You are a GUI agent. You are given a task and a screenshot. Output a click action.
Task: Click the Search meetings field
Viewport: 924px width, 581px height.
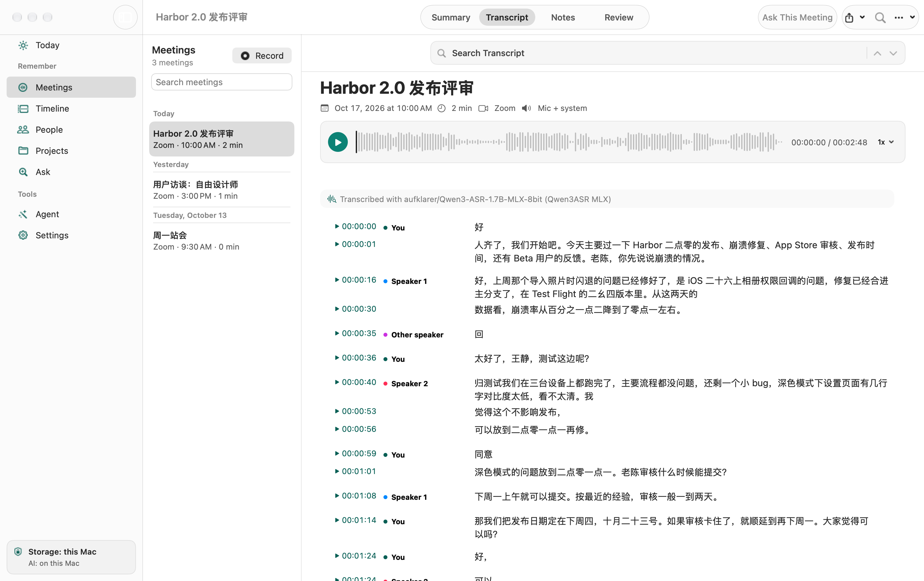coord(221,82)
